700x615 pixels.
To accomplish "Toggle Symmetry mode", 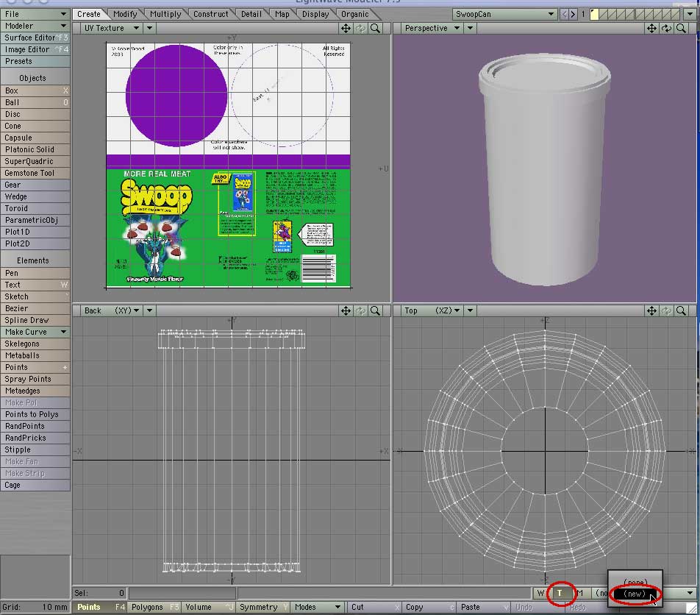I will [x=263, y=607].
